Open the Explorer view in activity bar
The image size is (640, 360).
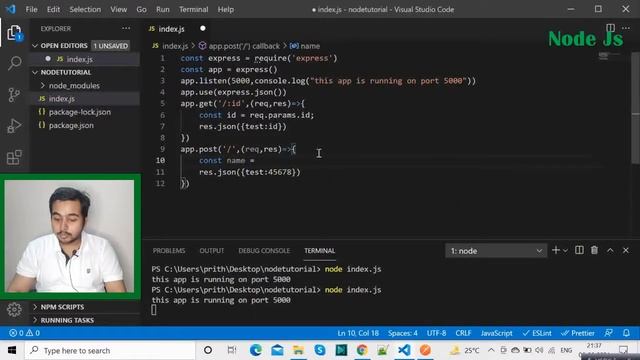point(14,33)
